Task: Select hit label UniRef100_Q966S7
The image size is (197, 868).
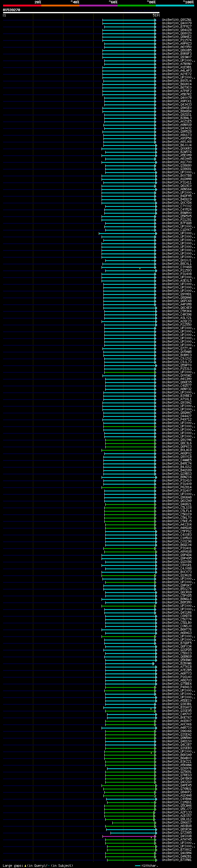Action: (177, 822)
